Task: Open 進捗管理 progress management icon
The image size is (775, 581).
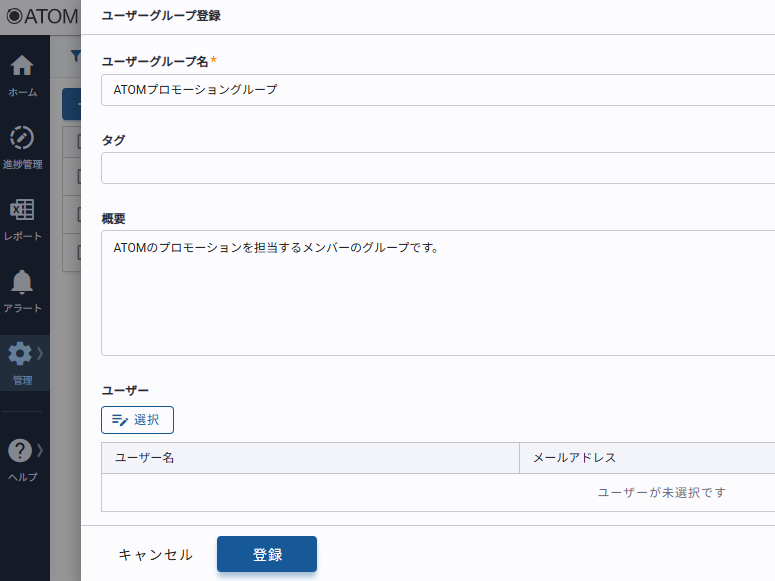Action: [x=22, y=139]
